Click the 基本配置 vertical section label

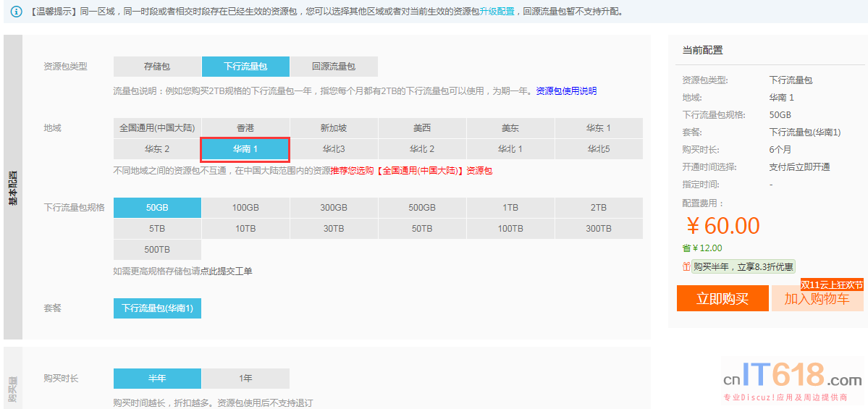13,188
